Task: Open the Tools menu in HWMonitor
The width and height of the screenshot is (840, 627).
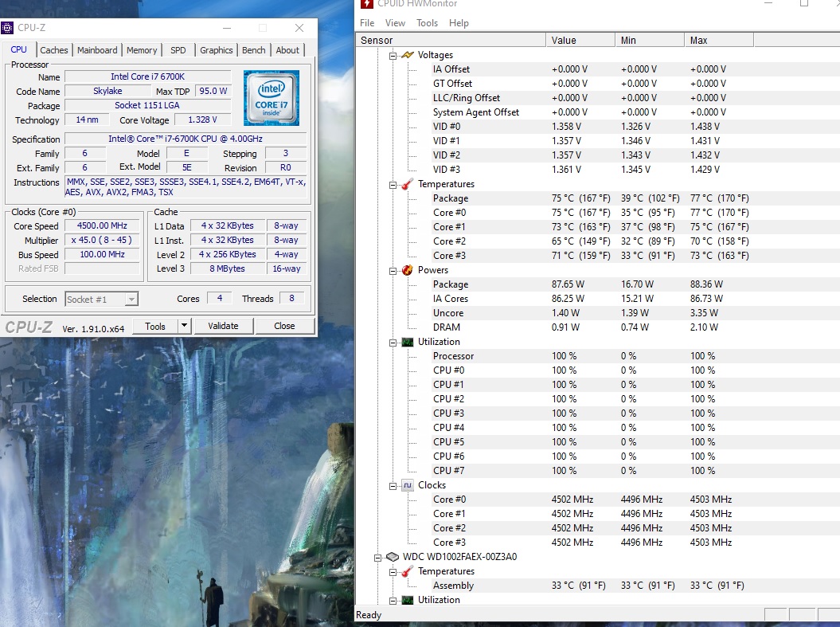Action: [427, 23]
